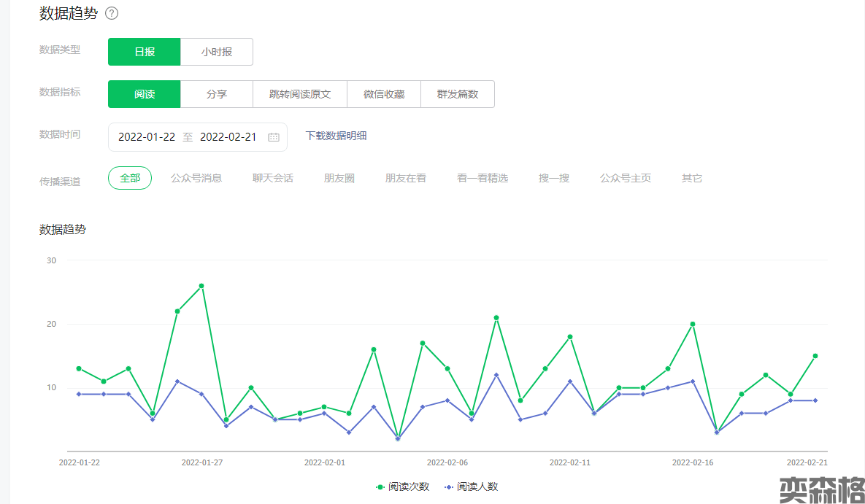Open the 跳转阅读原文 metric tab
This screenshot has height=504, width=865.
pos(300,94)
